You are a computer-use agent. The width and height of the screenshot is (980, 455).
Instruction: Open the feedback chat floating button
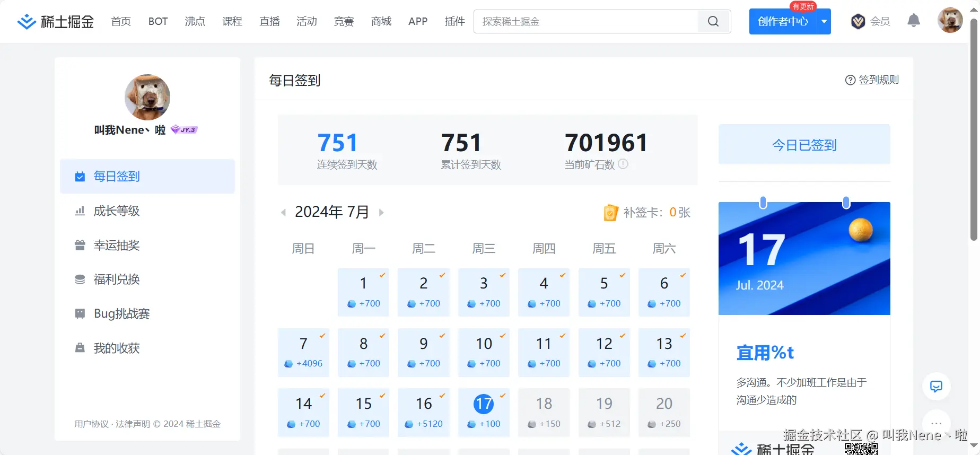937,386
